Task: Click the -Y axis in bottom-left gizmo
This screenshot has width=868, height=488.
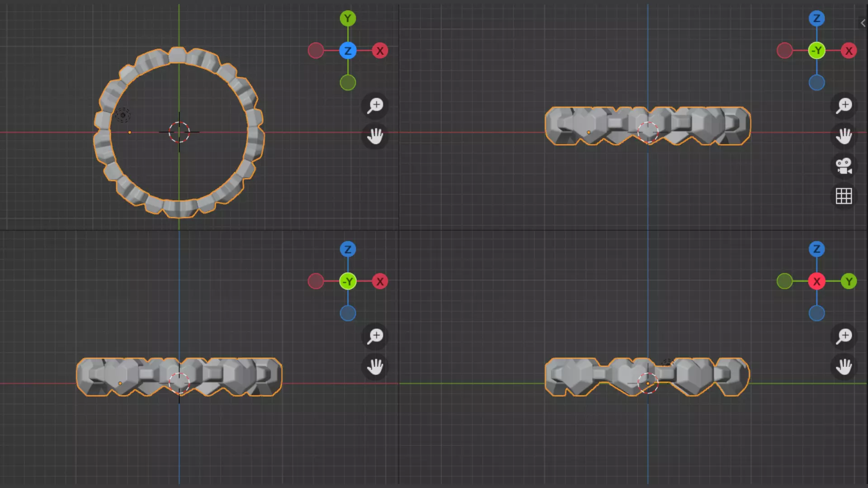Action: (x=348, y=282)
